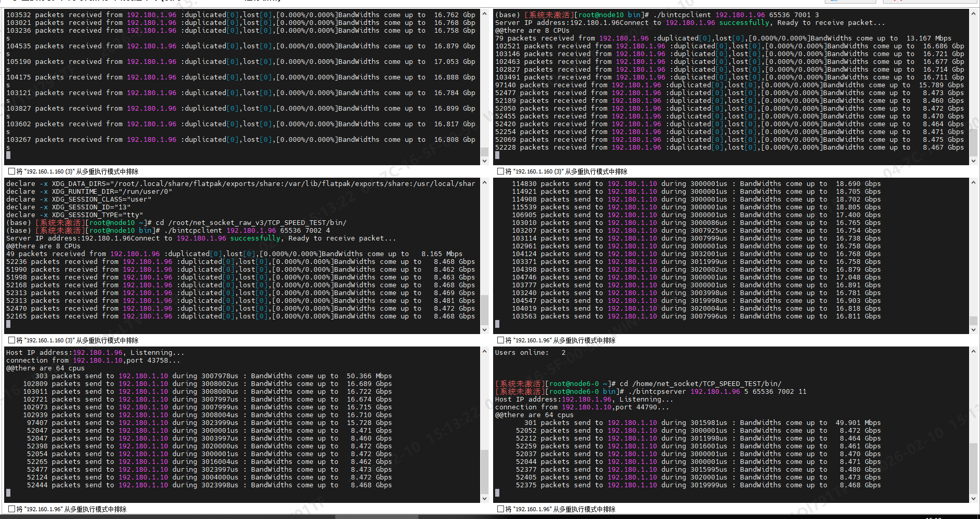This screenshot has height=519, width=980.
Task: Click the 'cd /home/net_socket/TCP_SPEED_TEST/bin/' command
Action: (701, 384)
